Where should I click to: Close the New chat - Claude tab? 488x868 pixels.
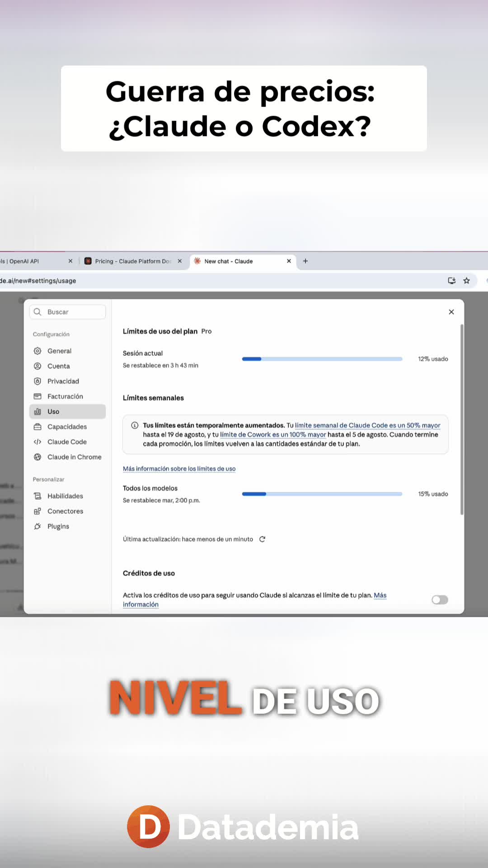[289, 261]
